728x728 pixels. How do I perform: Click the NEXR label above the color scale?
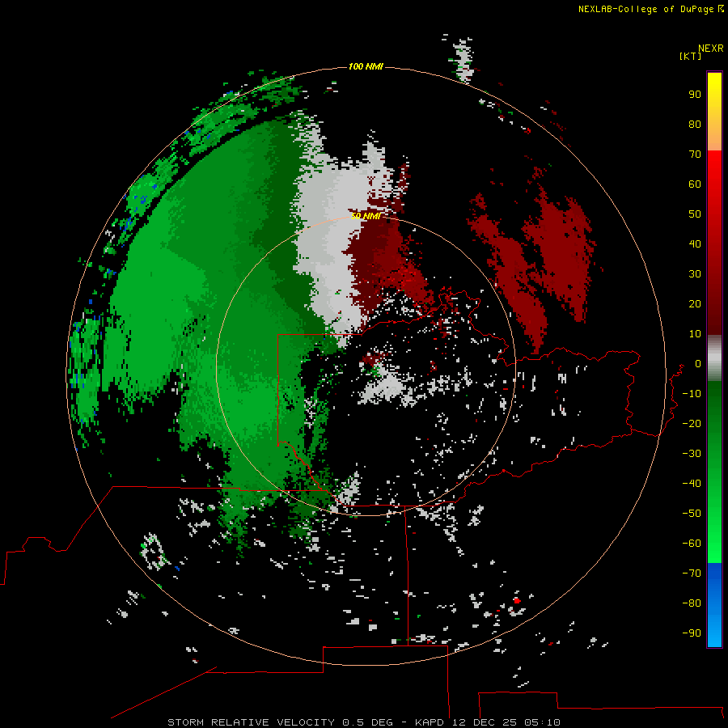(711, 49)
